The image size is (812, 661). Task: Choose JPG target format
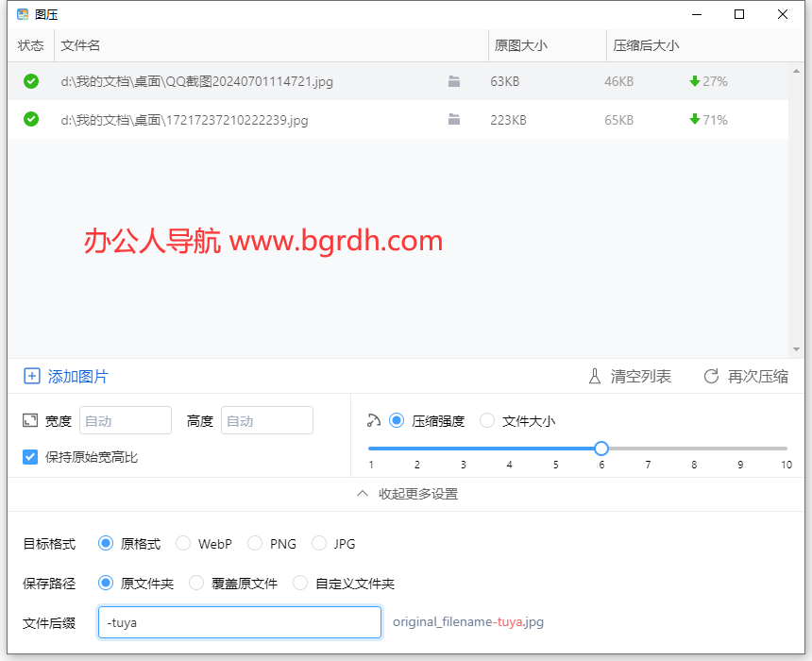[319, 543]
